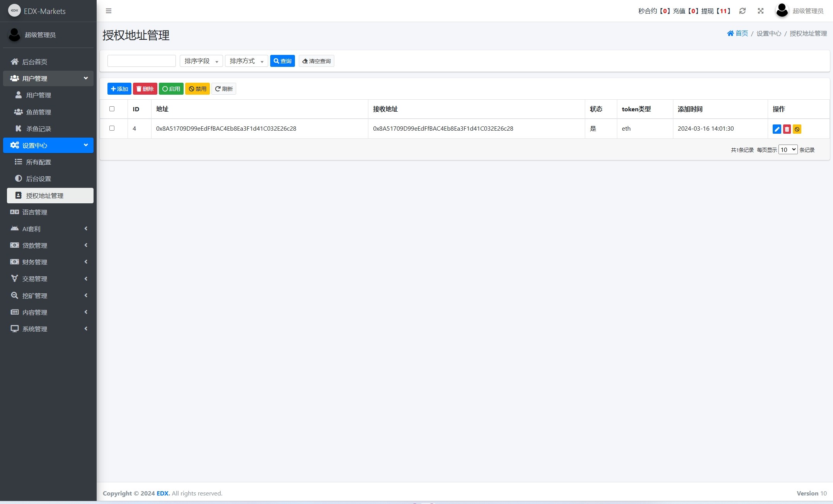The width and height of the screenshot is (833, 504).
Task: Check the select-all header checkbox
Action: click(x=112, y=109)
